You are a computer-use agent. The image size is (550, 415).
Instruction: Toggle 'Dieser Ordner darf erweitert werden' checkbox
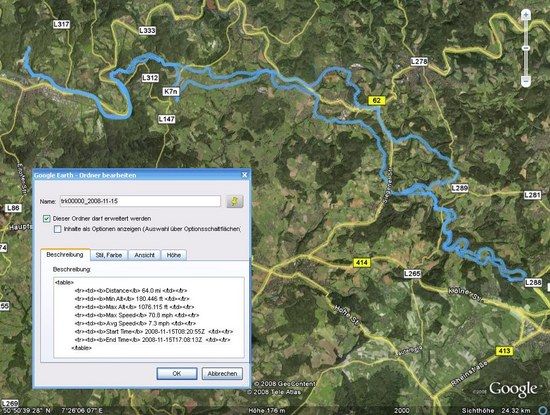[x=47, y=219]
